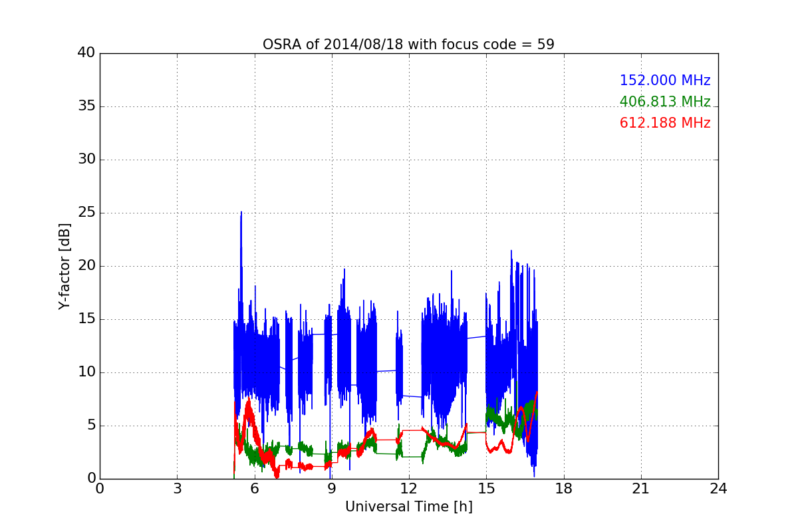Image resolution: width=798 pixels, height=532 pixels.
Task: Click the x-axis tick label 15
Action: (486, 489)
